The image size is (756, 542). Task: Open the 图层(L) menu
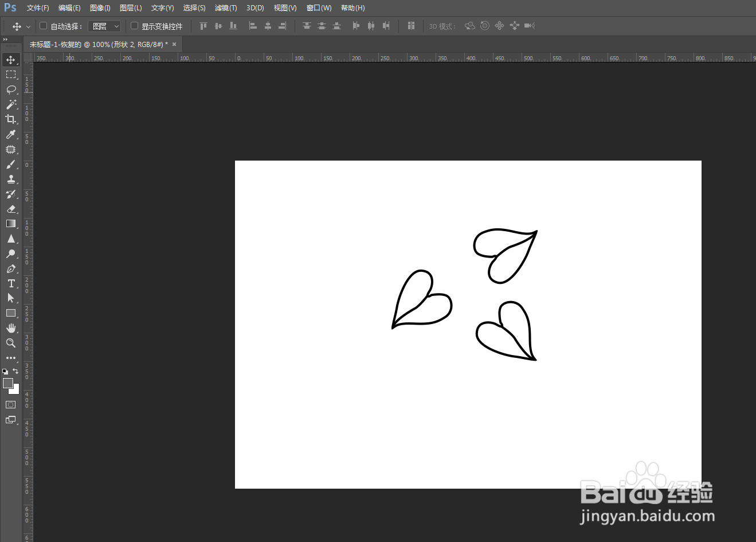pyautogui.click(x=131, y=8)
